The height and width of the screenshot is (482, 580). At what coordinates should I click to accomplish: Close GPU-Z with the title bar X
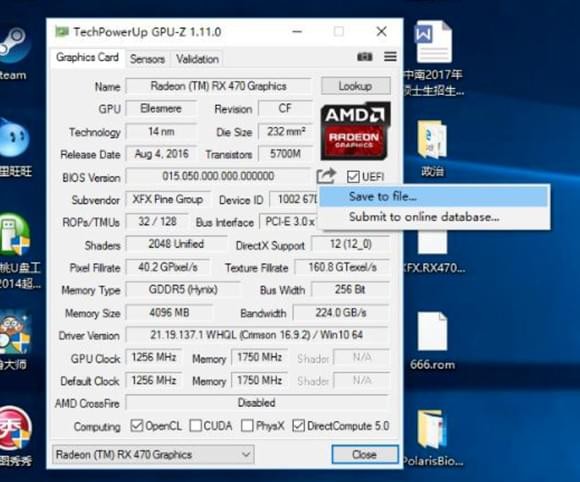point(381,32)
